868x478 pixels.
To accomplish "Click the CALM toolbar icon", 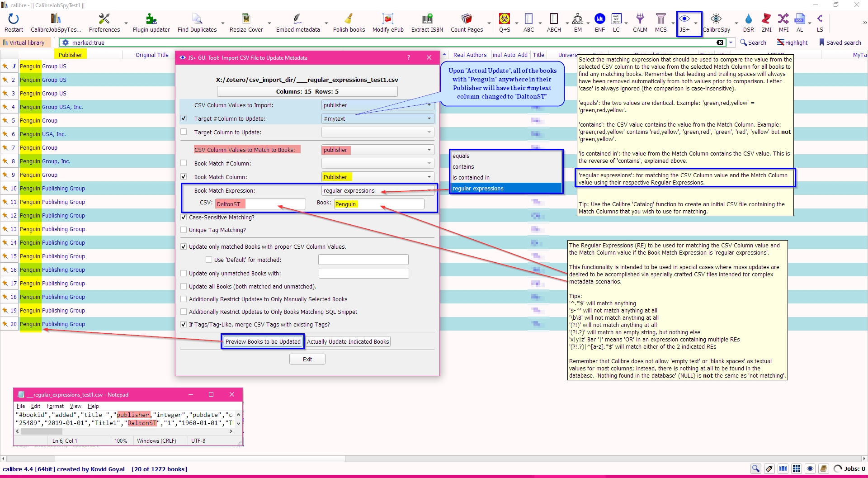I will click(640, 23).
